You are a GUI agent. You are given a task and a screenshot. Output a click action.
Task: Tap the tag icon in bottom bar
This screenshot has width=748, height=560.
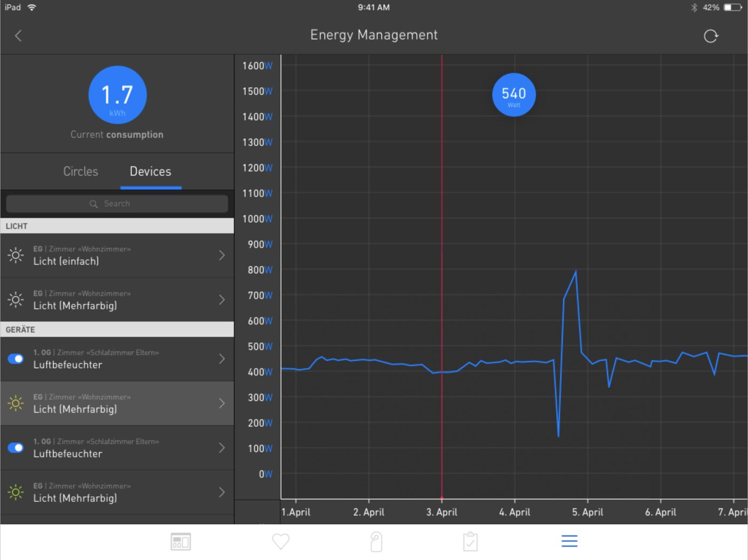376,542
